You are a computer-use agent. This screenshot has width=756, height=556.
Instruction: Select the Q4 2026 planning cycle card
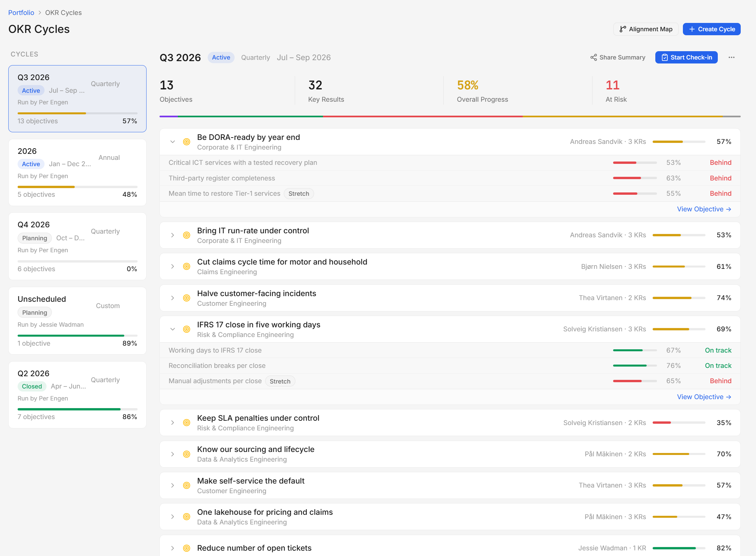[x=77, y=246]
